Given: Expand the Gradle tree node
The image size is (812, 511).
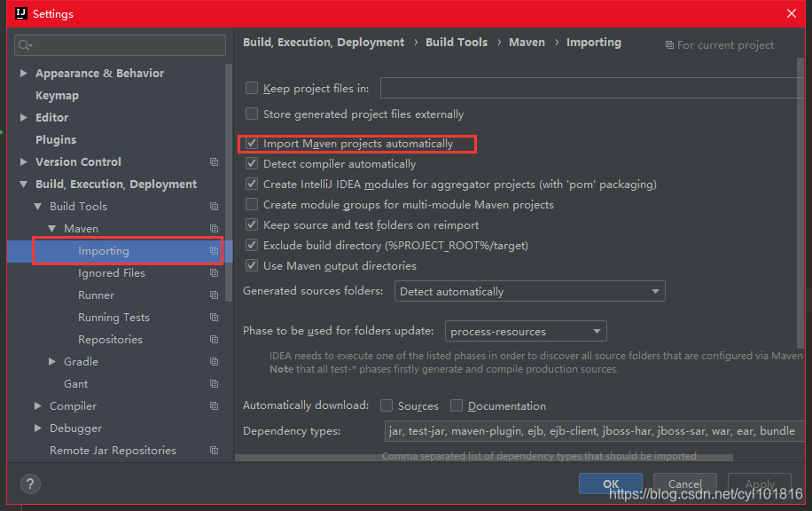Looking at the screenshot, I should point(51,362).
